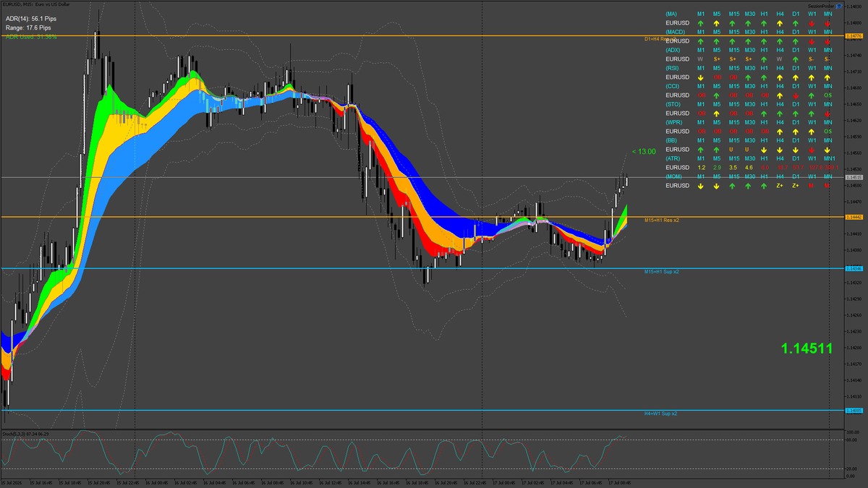
Task: Select the (MACD) dashboard header label
Action: pyautogui.click(x=675, y=32)
